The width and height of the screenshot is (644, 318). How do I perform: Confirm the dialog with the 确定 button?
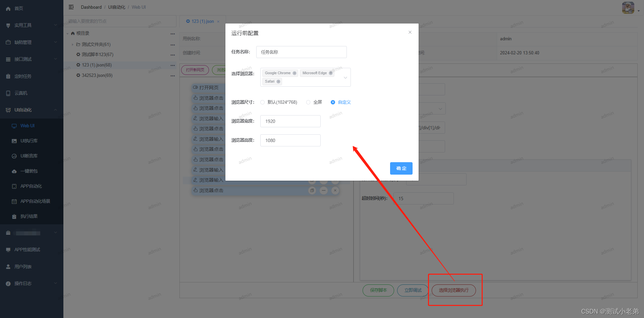tap(401, 169)
